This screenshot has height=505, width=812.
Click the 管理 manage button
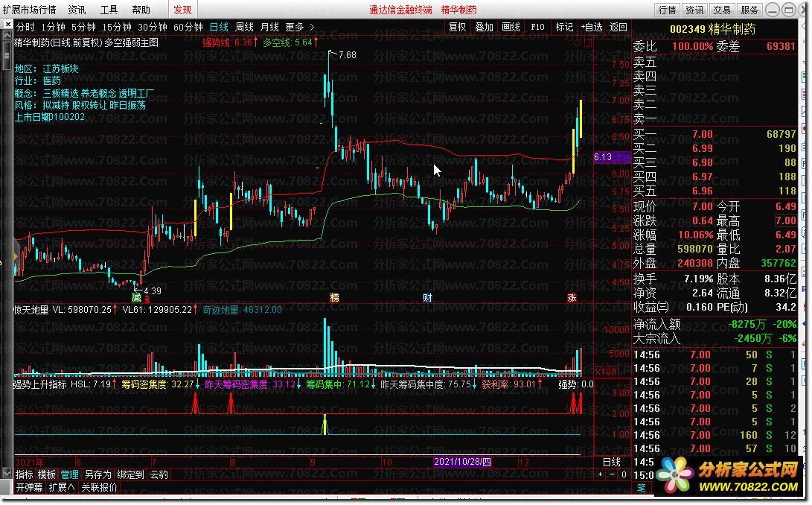pyautogui.click(x=69, y=474)
